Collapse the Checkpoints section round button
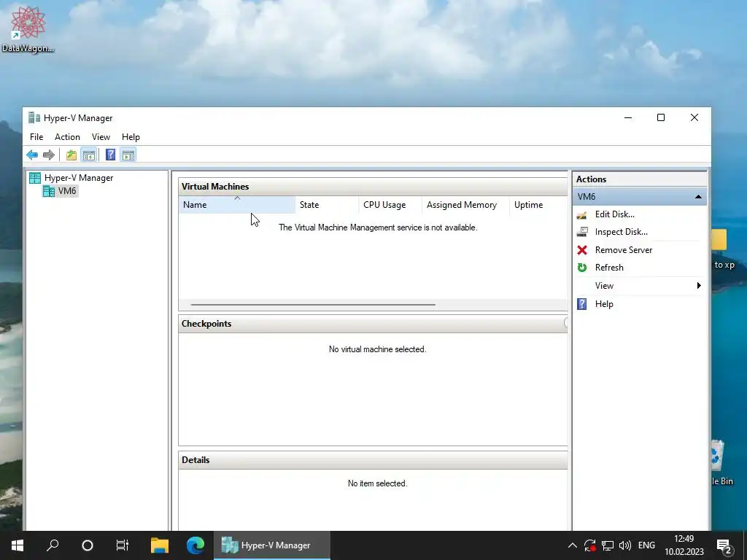This screenshot has width=747, height=560. (x=565, y=323)
